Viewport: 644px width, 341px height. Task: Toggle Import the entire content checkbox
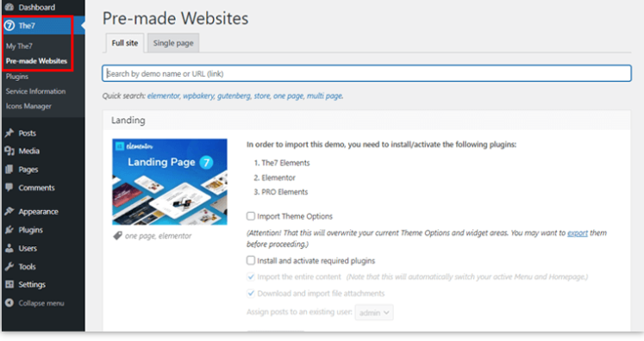251,276
